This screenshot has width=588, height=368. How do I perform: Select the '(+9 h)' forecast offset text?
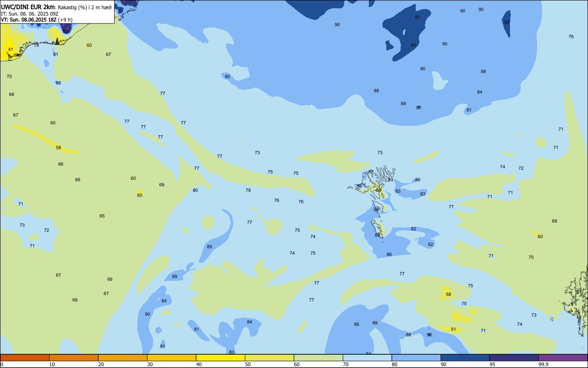[65, 20]
